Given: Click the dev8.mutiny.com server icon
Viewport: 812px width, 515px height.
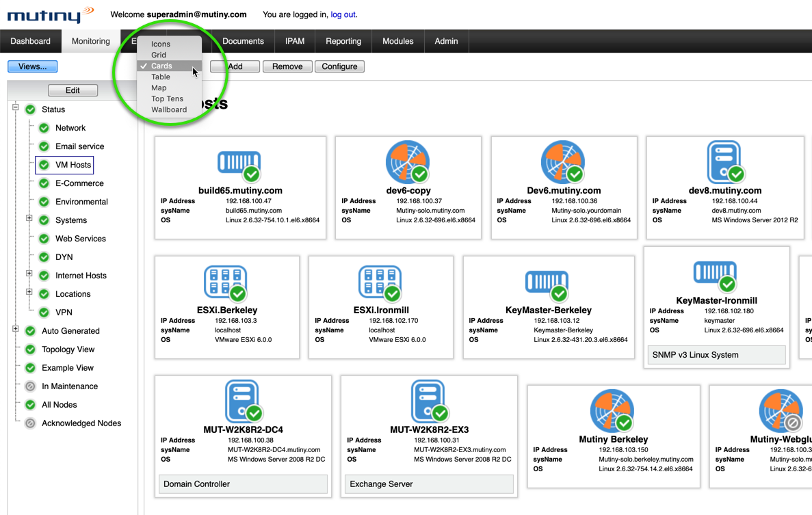Looking at the screenshot, I should [x=726, y=162].
